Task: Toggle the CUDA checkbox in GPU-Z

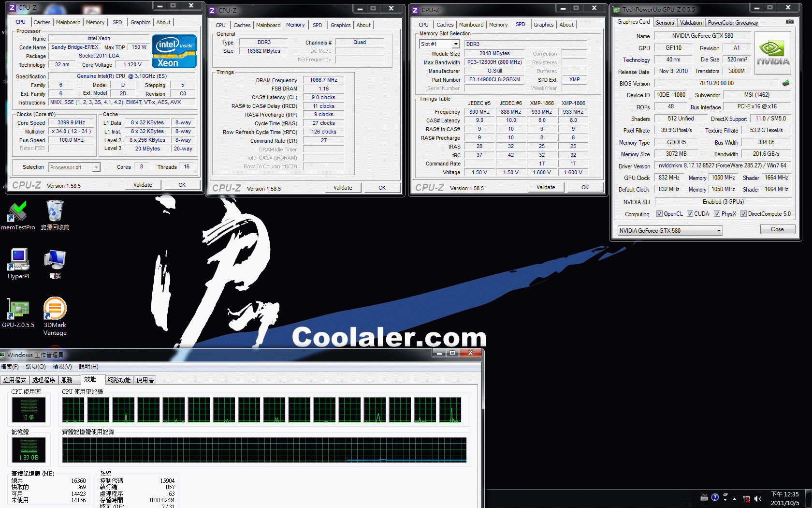Action: coord(690,214)
